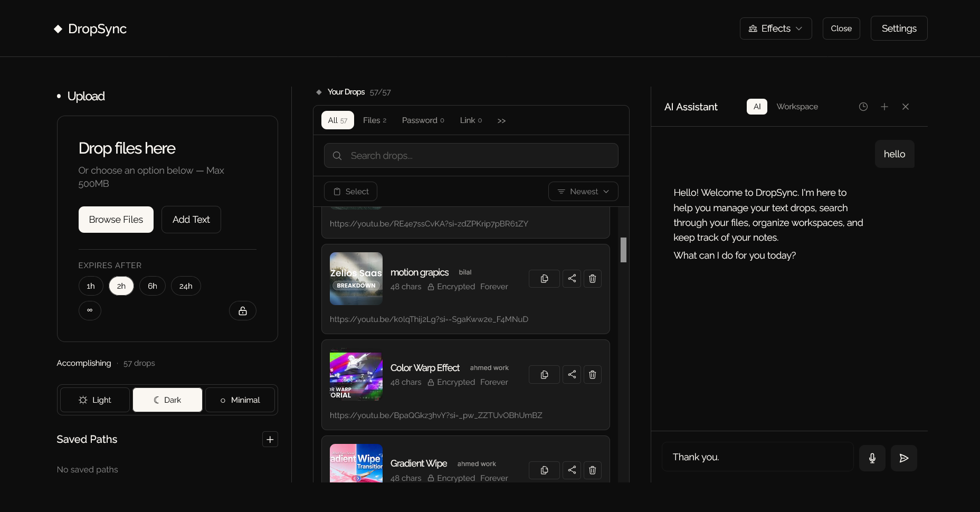Copy the Gradient Wipe drop

[x=544, y=470]
